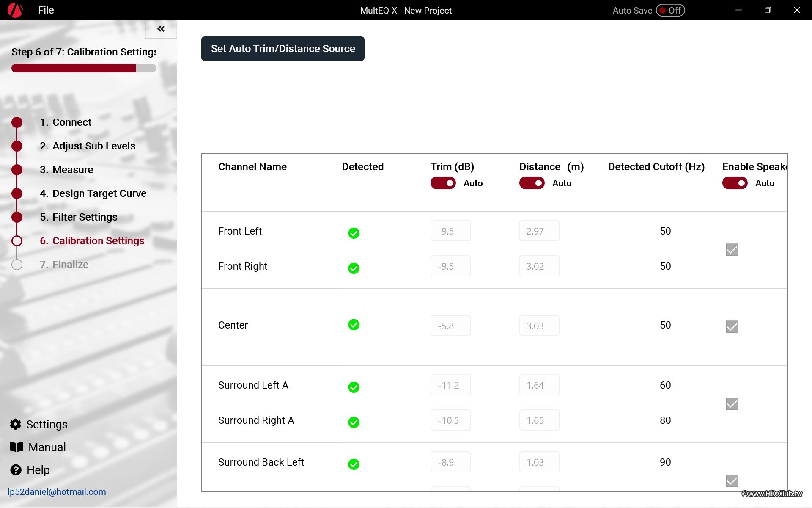Click Surround Back Left cutoff value 90
This screenshot has height=508, width=812.
(665, 462)
